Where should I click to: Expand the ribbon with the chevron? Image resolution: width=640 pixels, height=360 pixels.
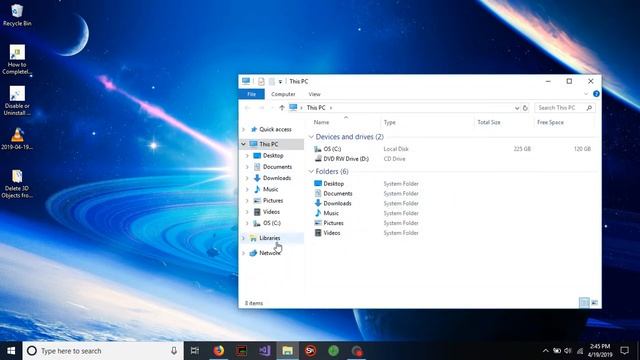586,94
